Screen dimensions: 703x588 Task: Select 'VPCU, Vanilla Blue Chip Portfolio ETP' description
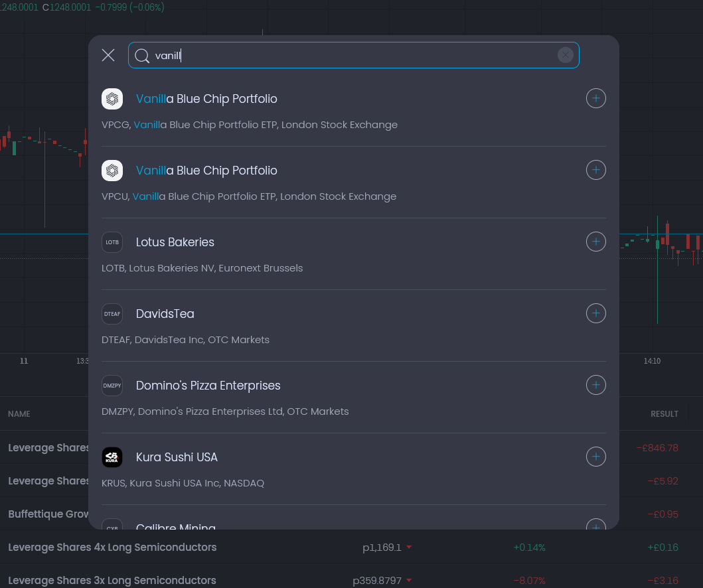(x=249, y=196)
